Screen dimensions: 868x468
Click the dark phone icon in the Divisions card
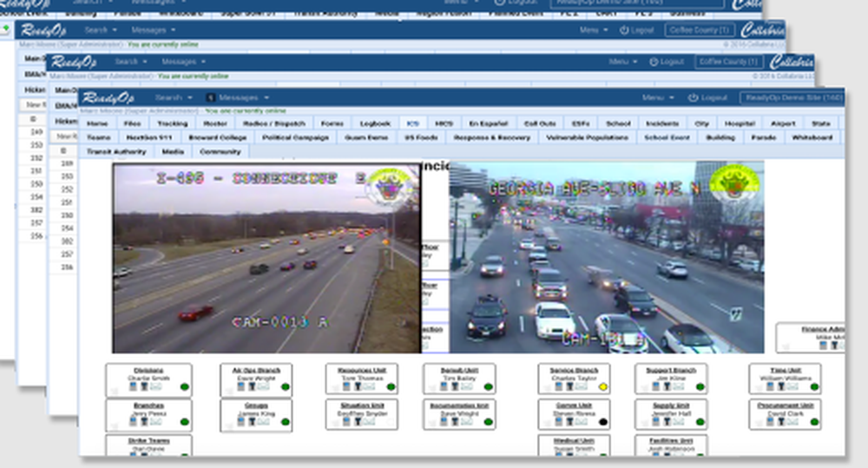coord(144,386)
